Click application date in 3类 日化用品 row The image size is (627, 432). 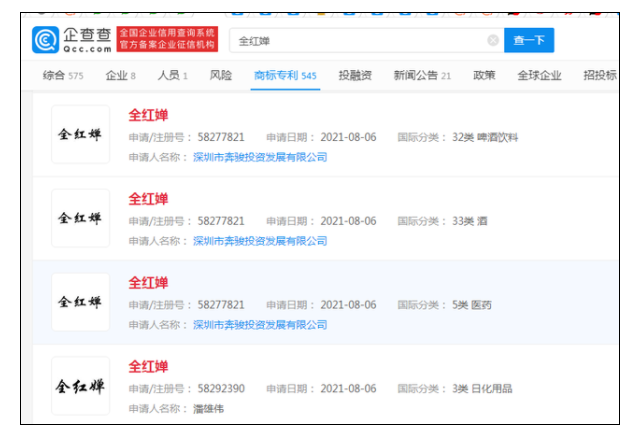tap(348, 388)
